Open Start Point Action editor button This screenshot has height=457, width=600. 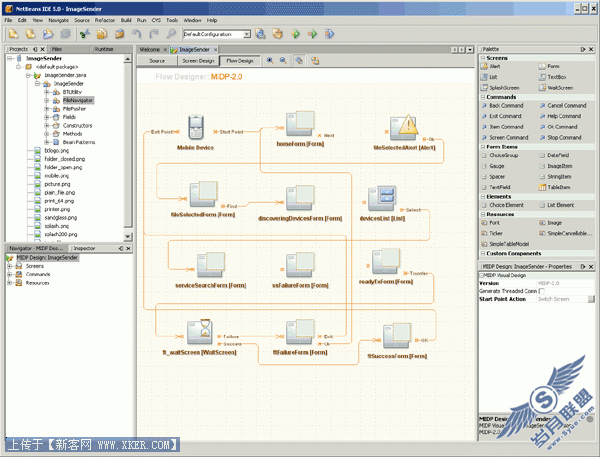click(591, 299)
